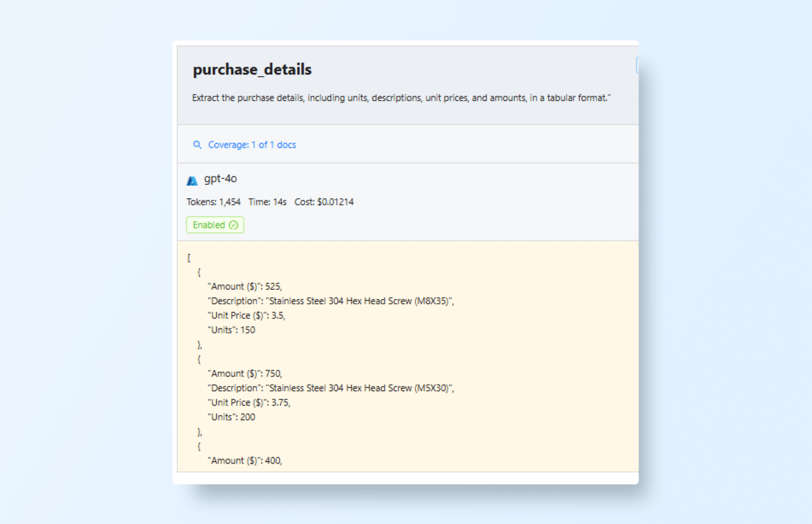The height and width of the screenshot is (524, 812).
Task: Expand the gpt-4o model details row
Action: click(221, 180)
